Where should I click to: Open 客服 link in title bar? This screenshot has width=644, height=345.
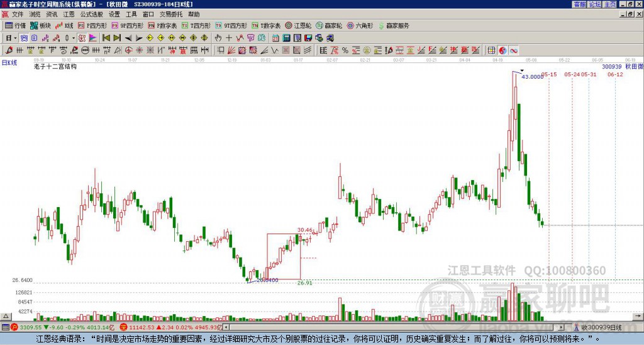click(579, 4)
